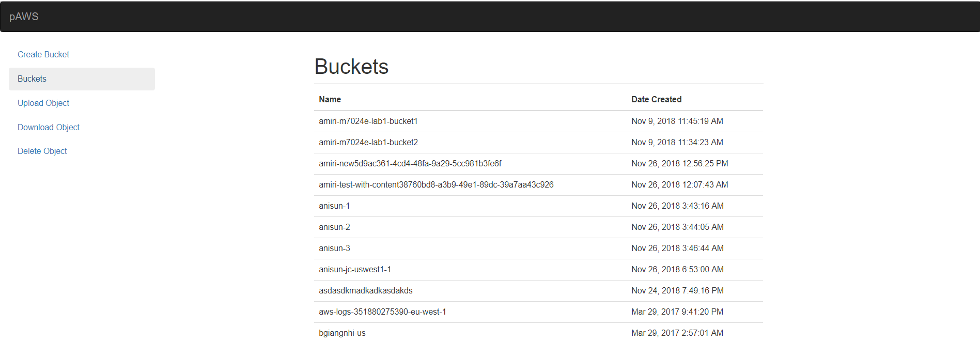Select Buckets in the sidebar
The image size is (980, 342).
point(32,79)
